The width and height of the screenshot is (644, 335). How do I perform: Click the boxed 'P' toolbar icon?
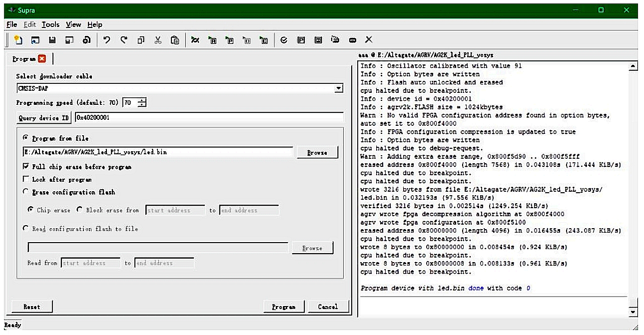[x=301, y=39]
